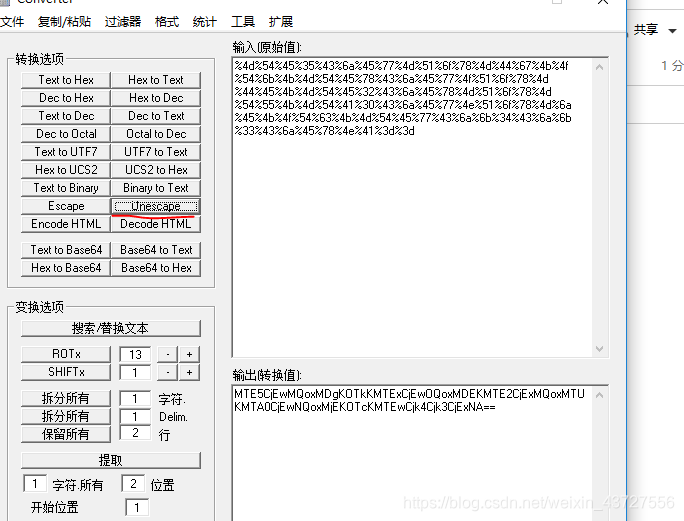Viewport: 684px width, 521px height.
Task: Increase the SHIFTx value with plus
Action: pos(189,373)
